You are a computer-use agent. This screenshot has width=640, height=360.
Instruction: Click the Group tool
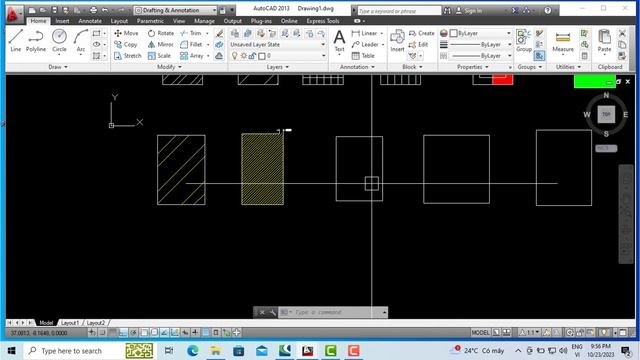point(523,41)
